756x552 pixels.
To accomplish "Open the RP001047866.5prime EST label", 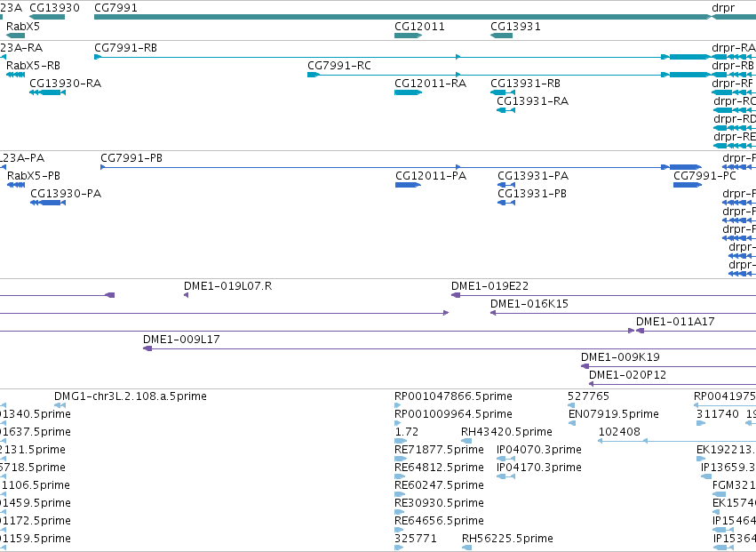I will coord(453,396).
